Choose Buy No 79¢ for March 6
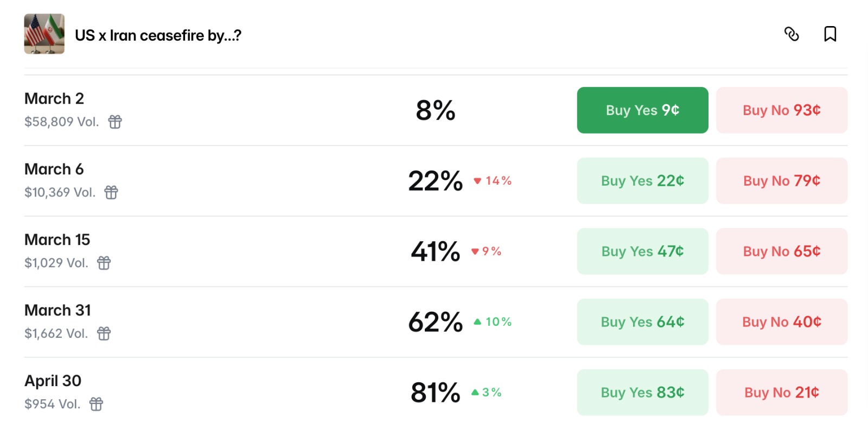Screen dimensions: 868x435 click(x=781, y=181)
